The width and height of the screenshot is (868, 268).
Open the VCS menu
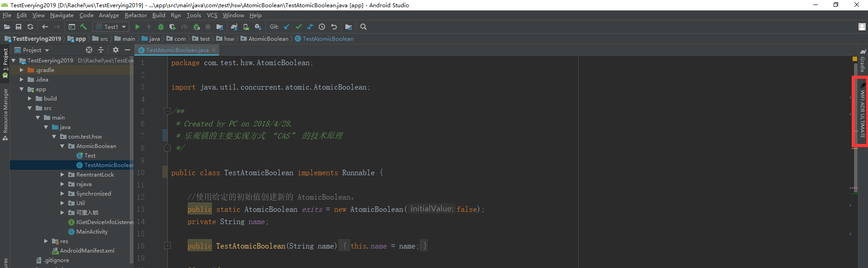click(x=212, y=15)
